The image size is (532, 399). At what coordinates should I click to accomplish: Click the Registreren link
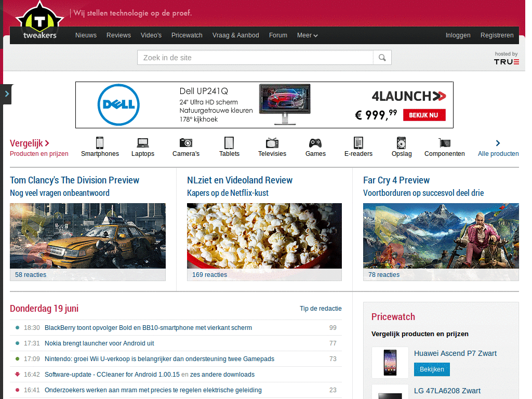pos(497,35)
